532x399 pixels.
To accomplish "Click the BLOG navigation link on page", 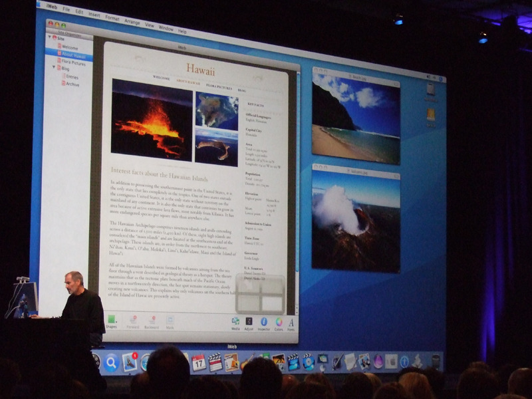I will [242, 90].
